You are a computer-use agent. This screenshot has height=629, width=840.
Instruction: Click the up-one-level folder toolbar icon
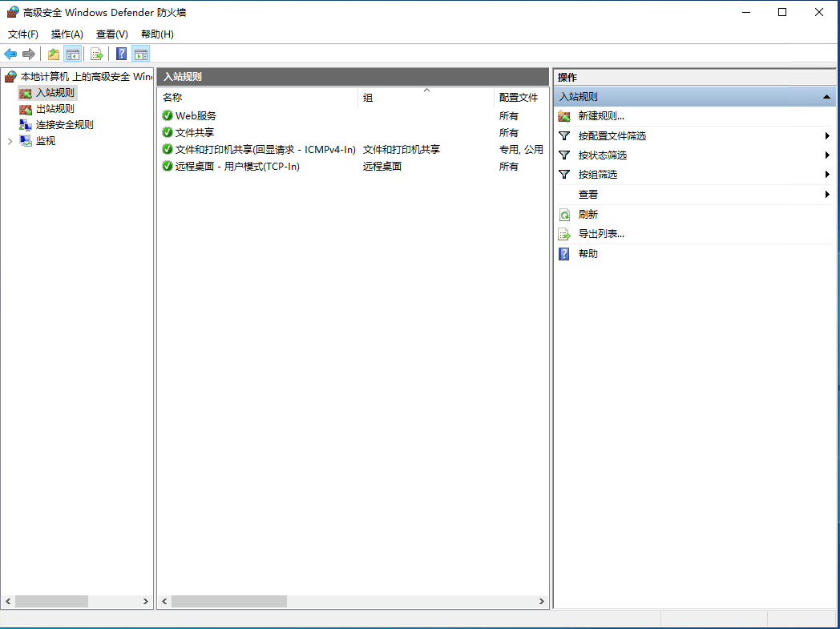[x=54, y=54]
